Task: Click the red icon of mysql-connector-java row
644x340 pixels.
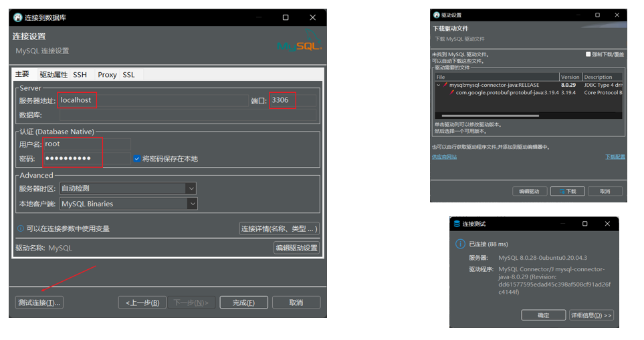Action: (445, 85)
